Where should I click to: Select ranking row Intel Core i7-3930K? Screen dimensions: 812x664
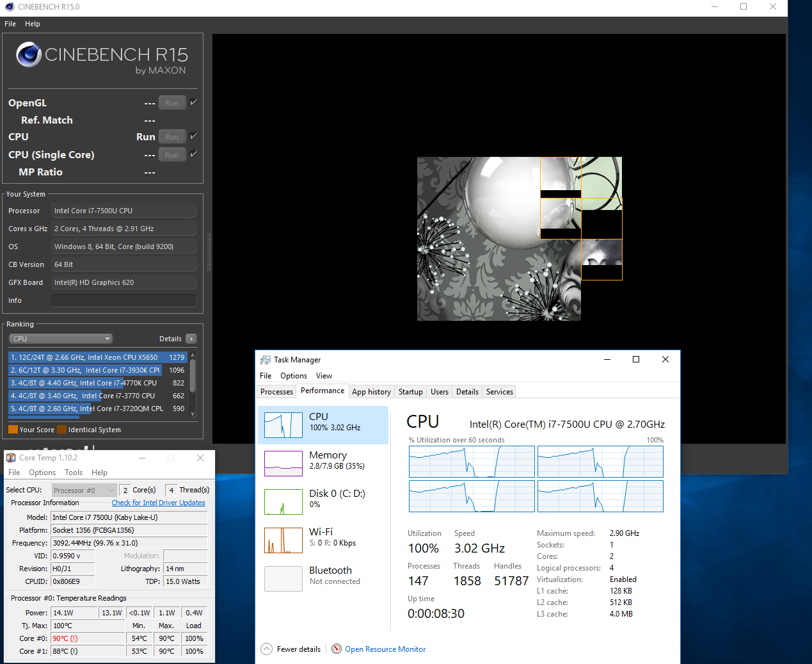click(97, 370)
